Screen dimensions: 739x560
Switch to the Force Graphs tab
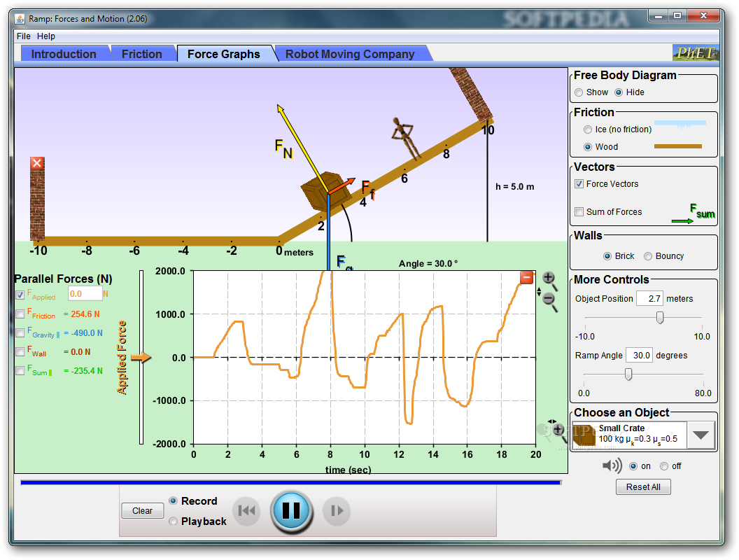click(x=223, y=54)
